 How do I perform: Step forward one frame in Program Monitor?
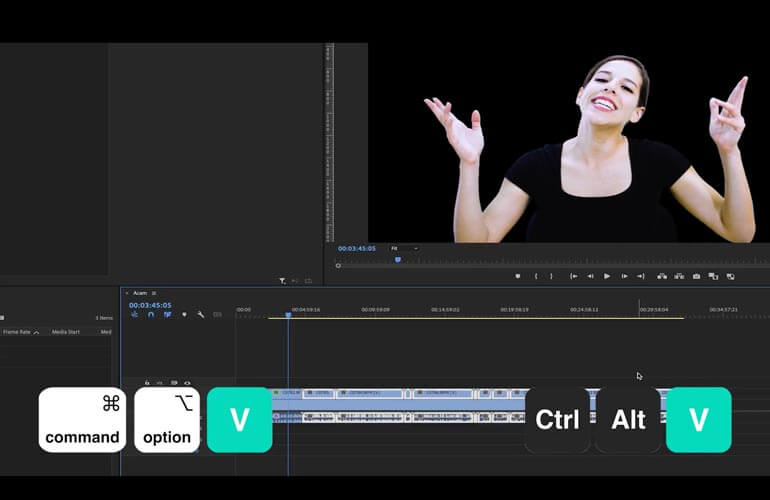[x=624, y=277]
